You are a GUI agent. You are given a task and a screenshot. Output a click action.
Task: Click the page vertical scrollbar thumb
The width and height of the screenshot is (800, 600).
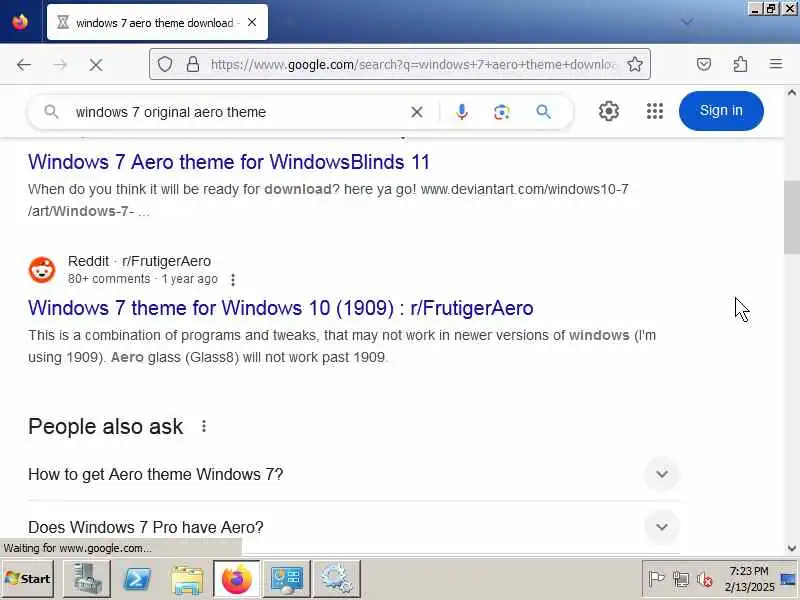tap(791, 216)
